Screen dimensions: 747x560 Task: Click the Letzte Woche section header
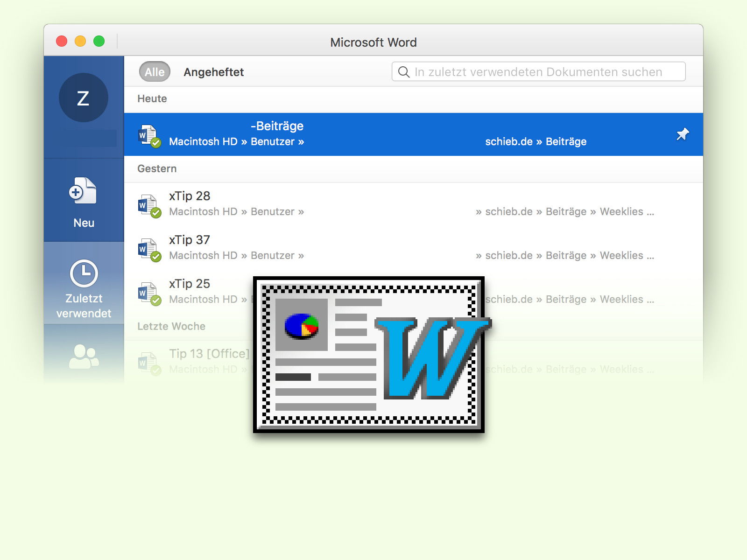pyautogui.click(x=171, y=326)
